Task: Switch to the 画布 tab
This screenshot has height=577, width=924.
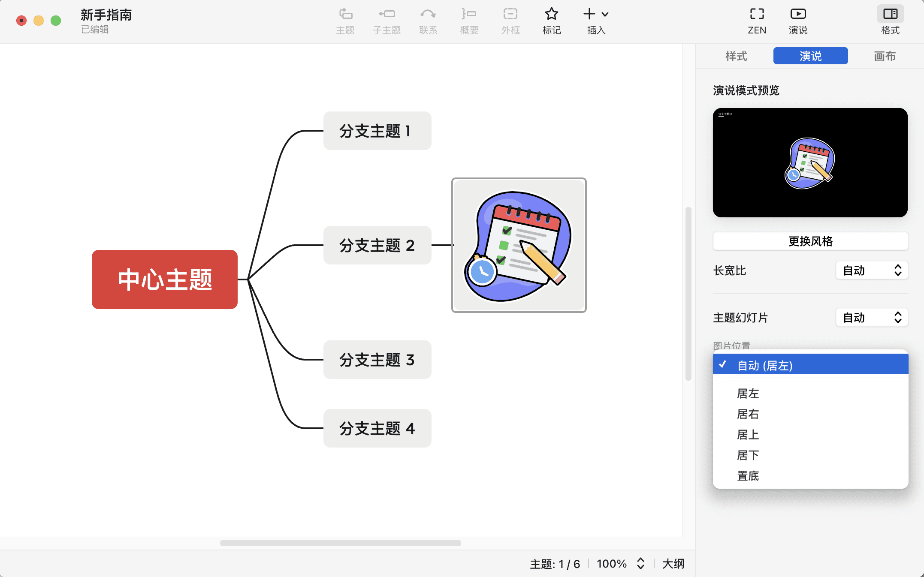Action: tap(885, 56)
